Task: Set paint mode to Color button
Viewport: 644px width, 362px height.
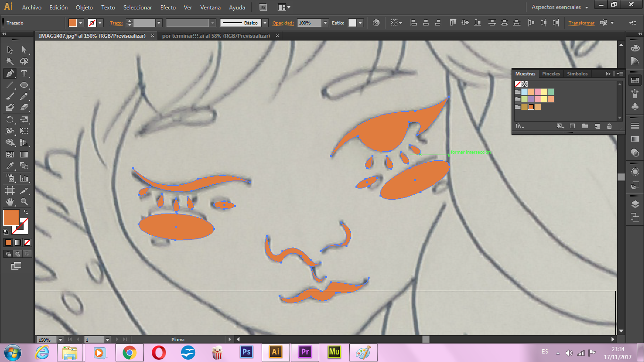Action: pyautogui.click(x=8, y=243)
